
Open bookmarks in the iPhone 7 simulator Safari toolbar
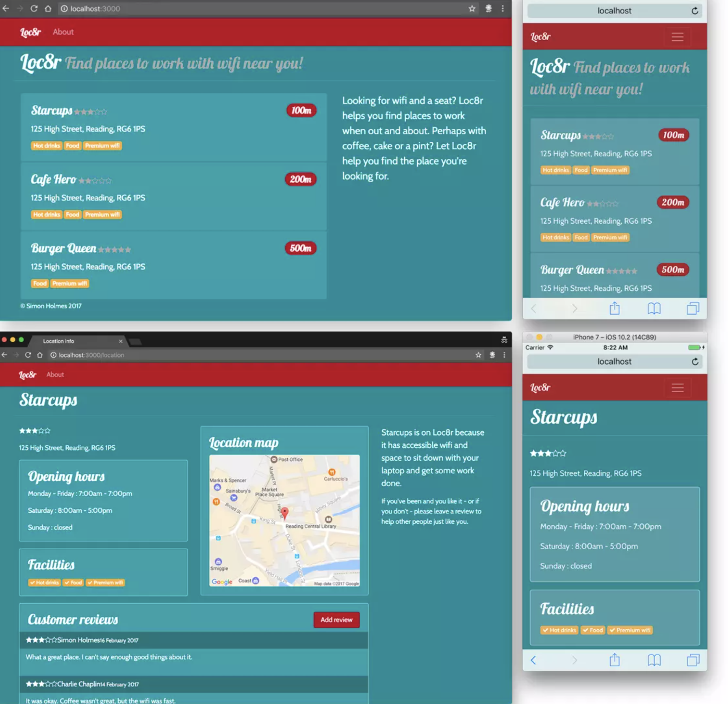654,660
